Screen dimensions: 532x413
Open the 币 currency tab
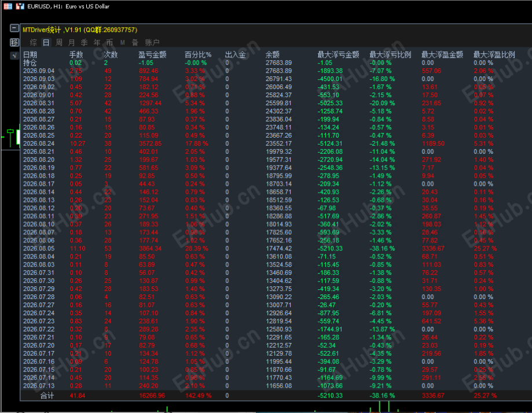109,42
